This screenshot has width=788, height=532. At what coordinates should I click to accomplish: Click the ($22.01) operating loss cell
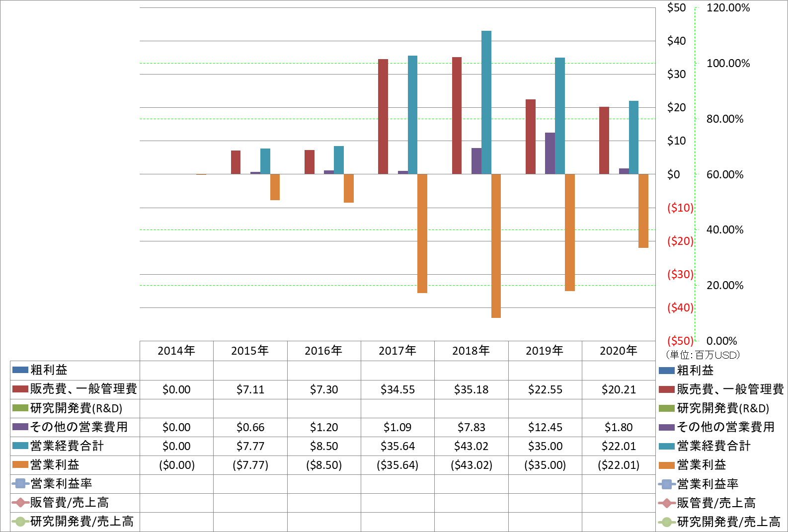[619, 465]
